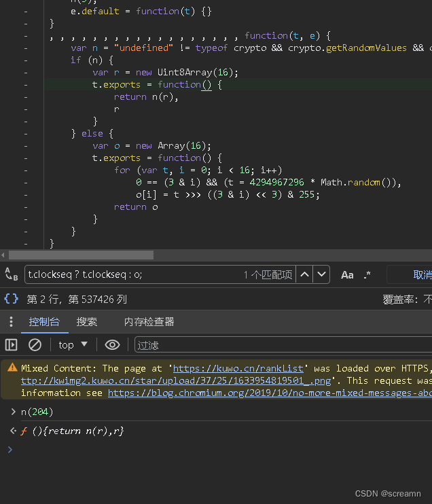The height and width of the screenshot is (504, 432).
Task: Show the console sidebar panel icon
Action: (x=12, y=345)
